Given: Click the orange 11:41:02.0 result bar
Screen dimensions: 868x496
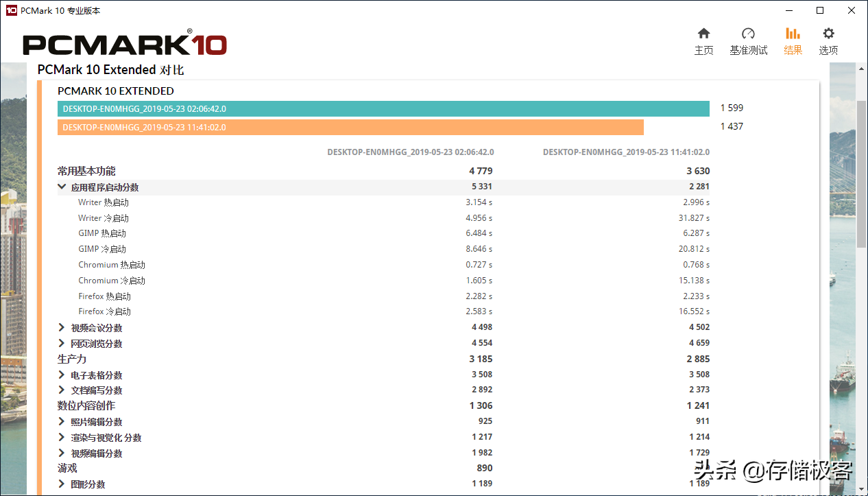Looking at the screenshot, I should pyautogui.click(x=350, y=127).
